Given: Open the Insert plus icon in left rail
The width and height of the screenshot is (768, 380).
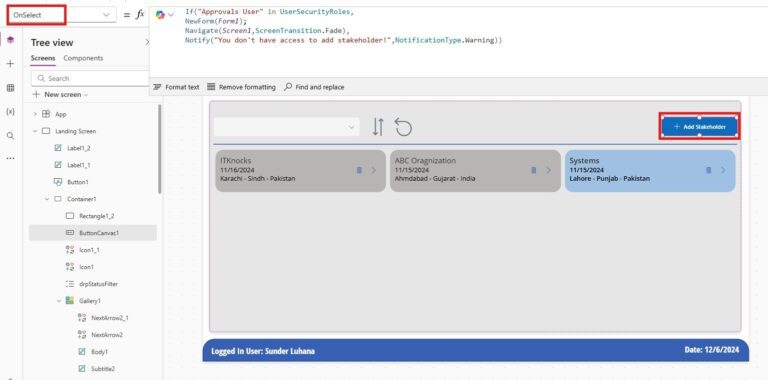Looking at the screenshot, I should [10, 64].
